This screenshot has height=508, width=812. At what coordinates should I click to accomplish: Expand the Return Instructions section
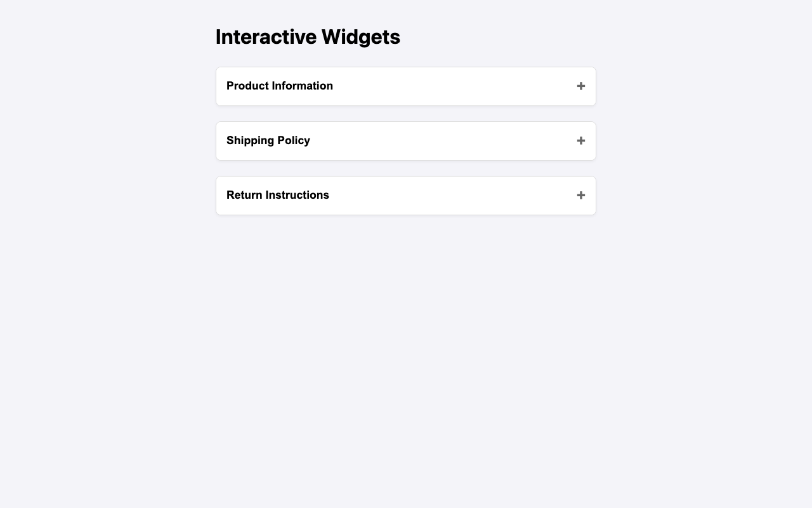coord(406,195)
